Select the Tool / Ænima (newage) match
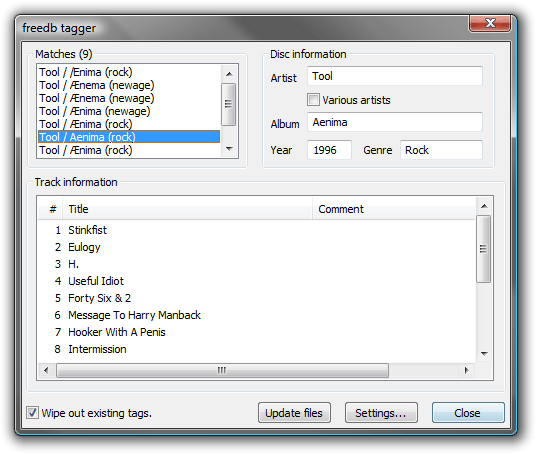 [95, 111]
